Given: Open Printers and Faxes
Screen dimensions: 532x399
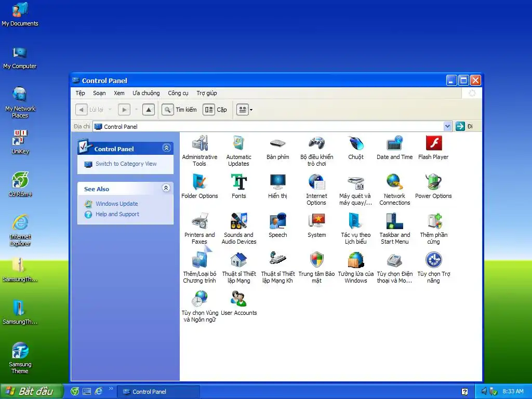Looking at the screenshot, I should [x=199, y=229].
